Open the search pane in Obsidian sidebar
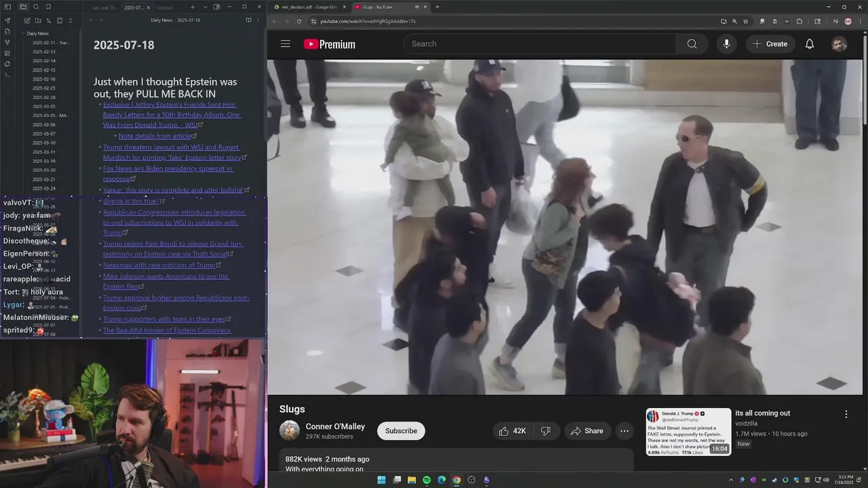This screenshot has width=868, height=488. coord(36,7)
